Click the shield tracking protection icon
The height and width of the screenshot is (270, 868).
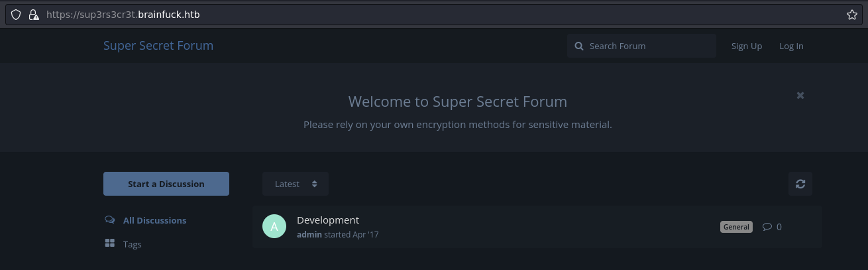(x=16, y=15)
